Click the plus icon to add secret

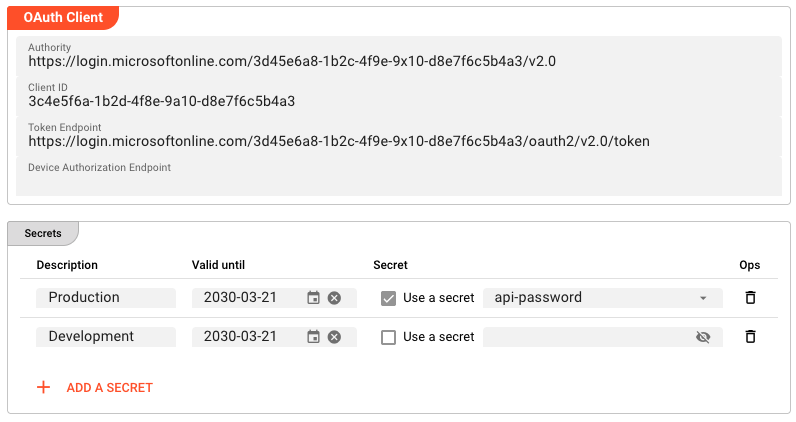[43, 387]
